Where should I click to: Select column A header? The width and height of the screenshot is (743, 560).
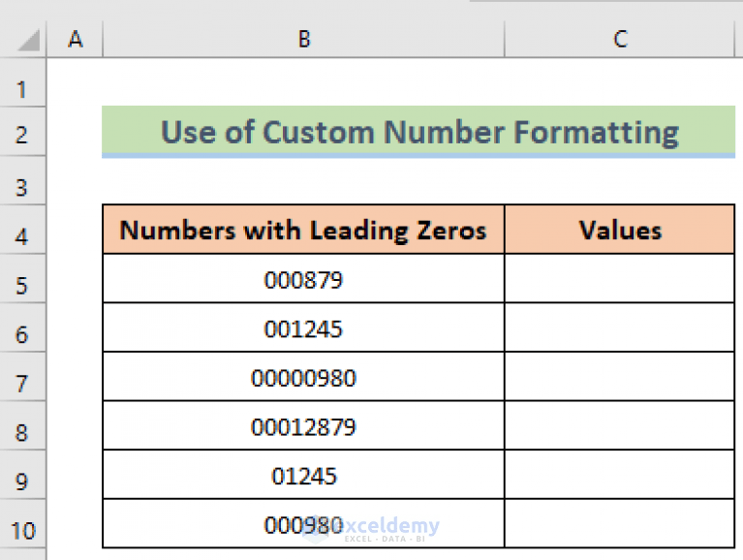75,40
